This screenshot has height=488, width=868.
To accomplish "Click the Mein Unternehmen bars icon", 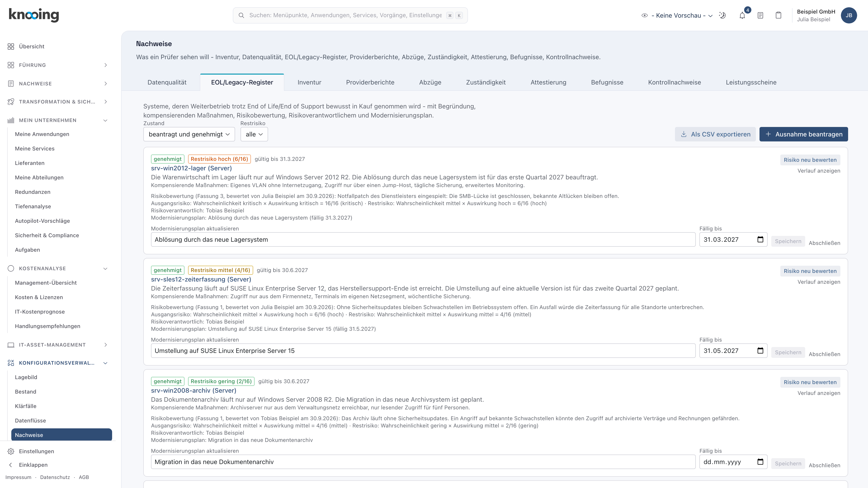I will click(x=11, y=120).
